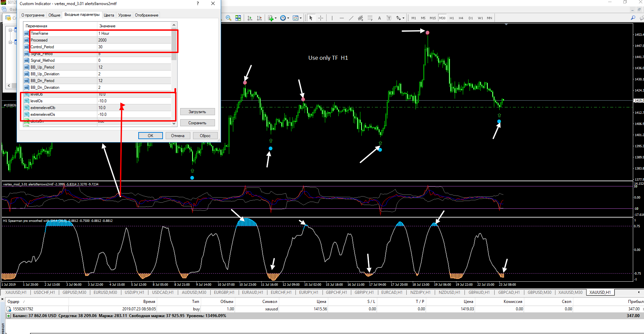Click the add indicator icon
Image resolution: width=644 pixels, height=334 pixels.
point(270,18)
